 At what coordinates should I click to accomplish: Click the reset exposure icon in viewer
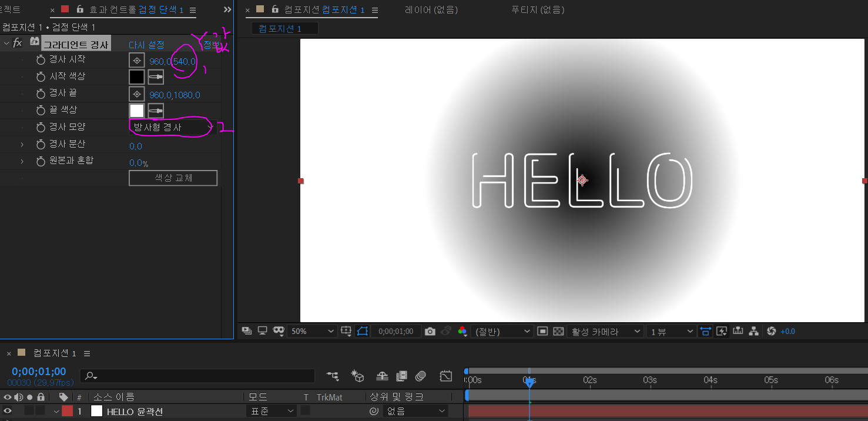772,332
